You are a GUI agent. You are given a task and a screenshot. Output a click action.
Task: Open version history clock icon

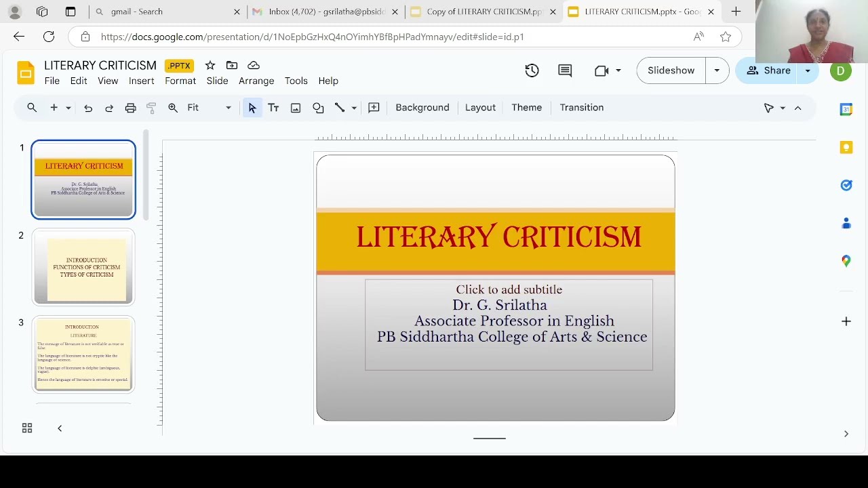click(x=532, y=70)
